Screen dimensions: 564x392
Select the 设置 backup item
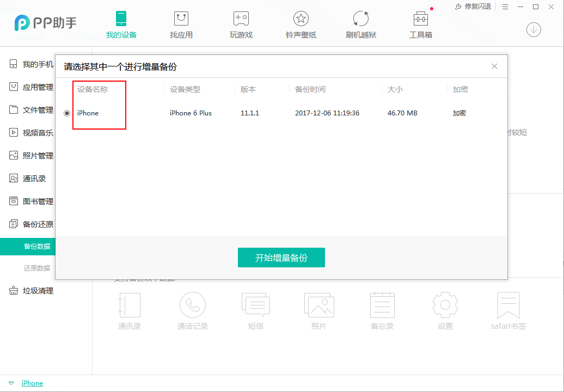445,310
